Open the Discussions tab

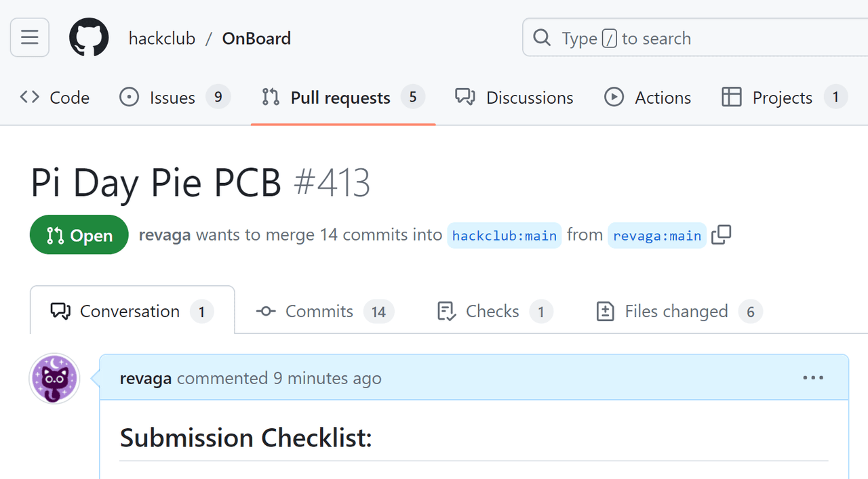click(514, 98)
